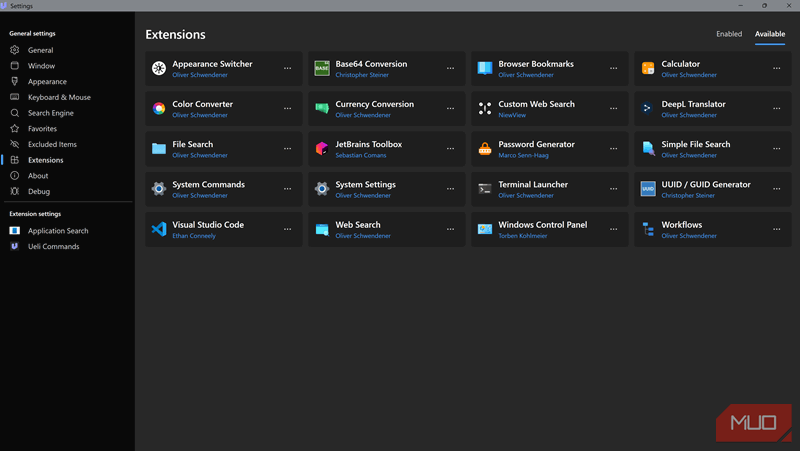The width and height of the screenshot is (800, 451).
Task: Open Appearance settings in sidebar
Action: [47, 81]
